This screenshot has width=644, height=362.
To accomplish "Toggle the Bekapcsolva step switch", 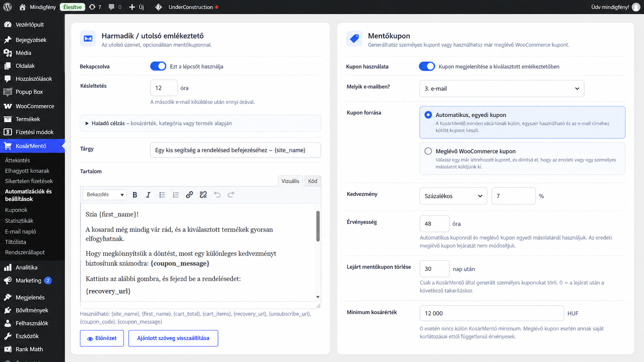I will point(158,66).
